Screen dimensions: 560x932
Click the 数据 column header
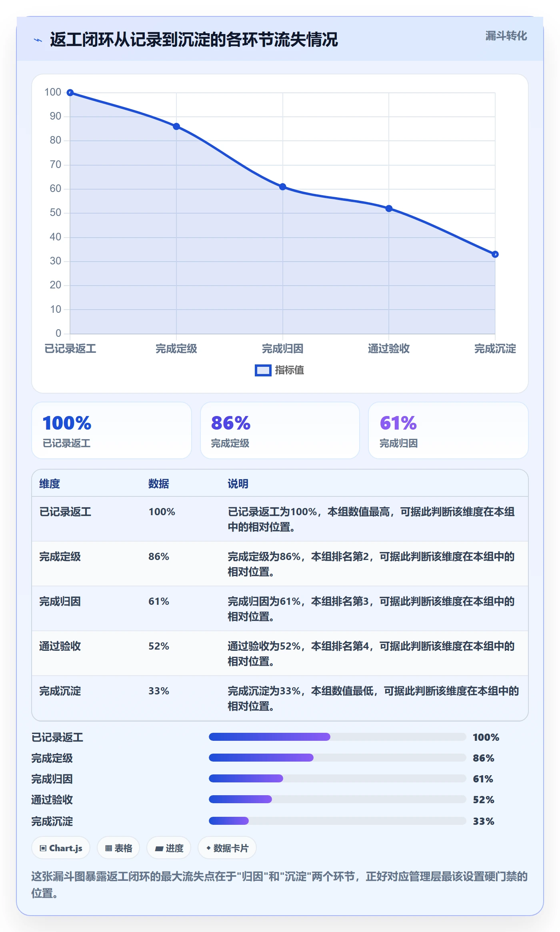tap(159, 484)
